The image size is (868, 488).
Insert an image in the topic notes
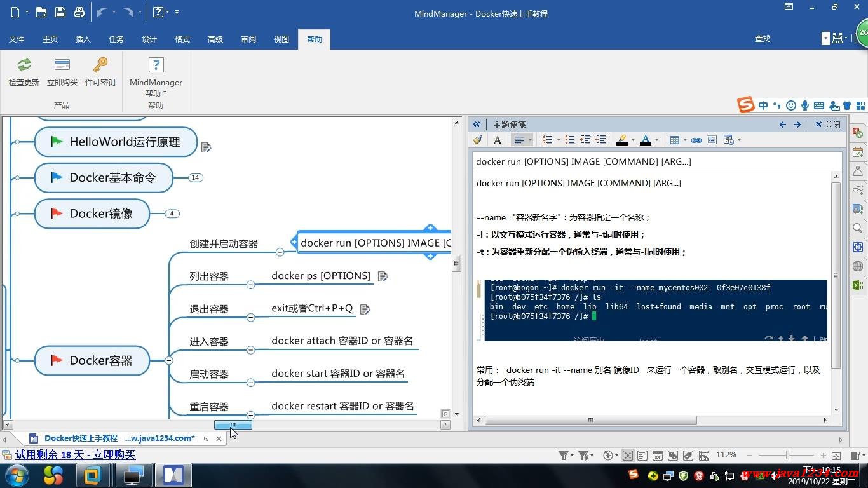(712, 140)
